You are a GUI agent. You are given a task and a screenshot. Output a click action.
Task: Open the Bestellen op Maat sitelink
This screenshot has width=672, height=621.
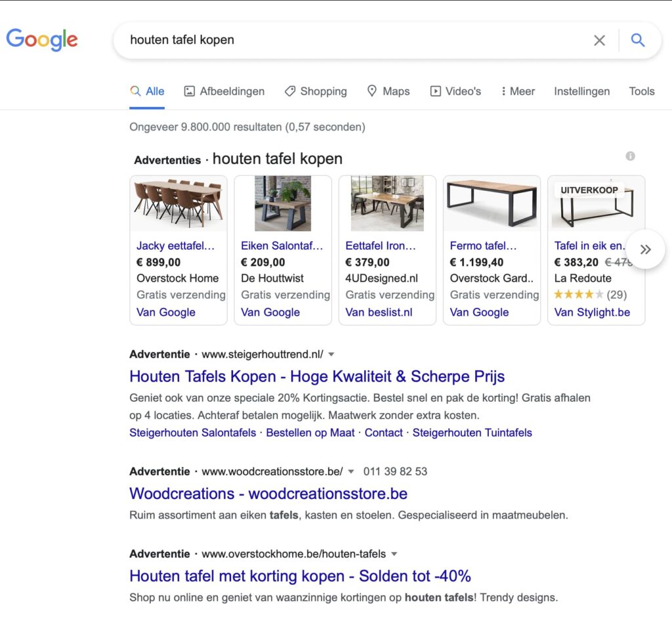(x=310, y=433)
